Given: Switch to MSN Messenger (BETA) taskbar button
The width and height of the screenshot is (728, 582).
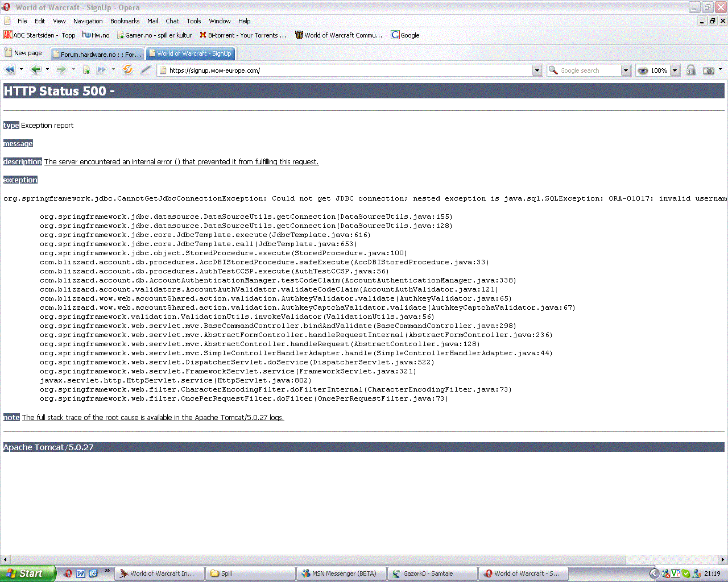Looking at the screenshot, I should point(341,573).
